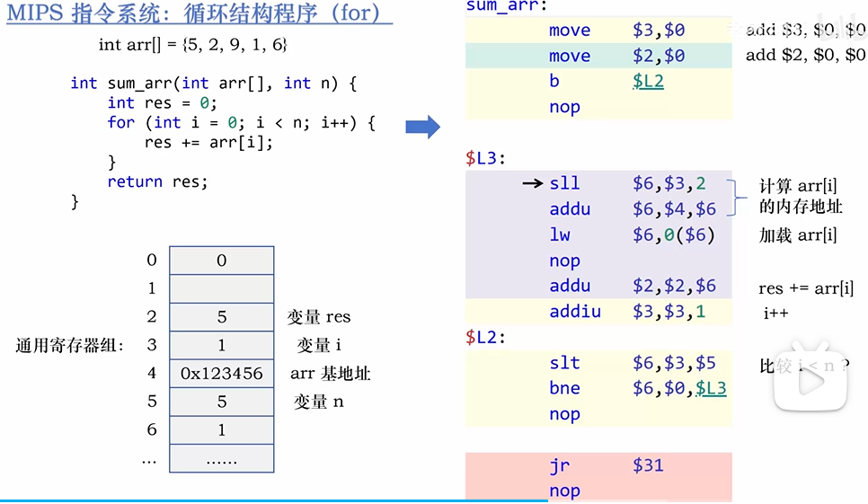Click the nop after 'jr $31'
The width and height of the screenshot is (868, 504).
coord(564,491)
